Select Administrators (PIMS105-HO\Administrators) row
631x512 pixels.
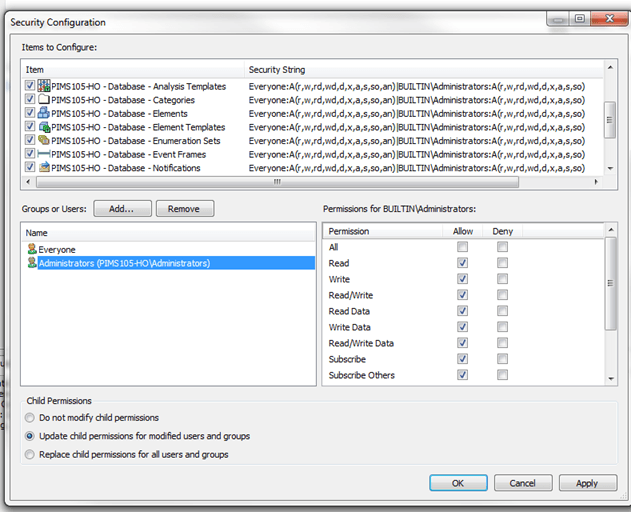tap(169, 263)
